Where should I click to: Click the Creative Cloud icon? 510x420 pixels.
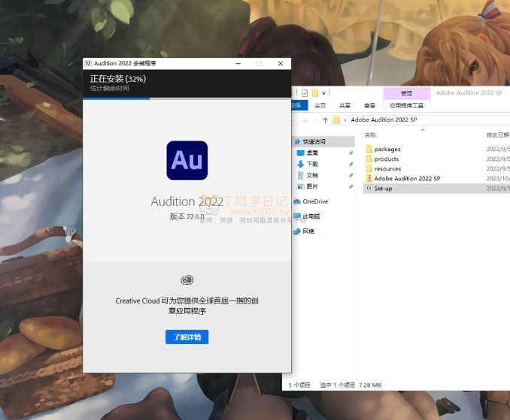pyautogui.click(x=187, y=280)
